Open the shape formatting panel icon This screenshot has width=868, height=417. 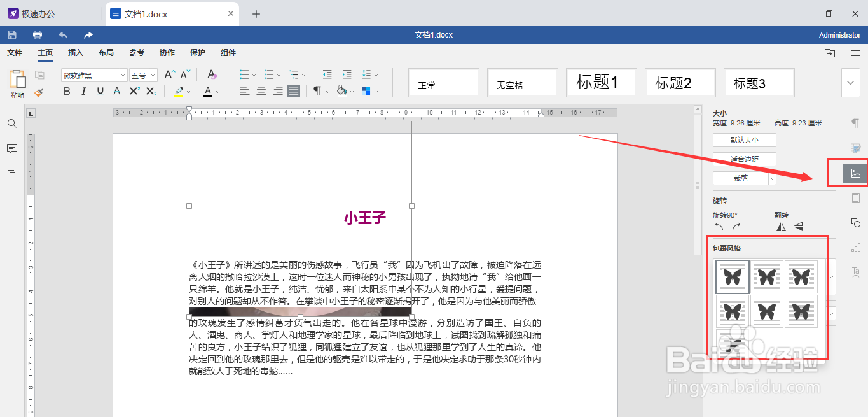[x=855, y=223]
